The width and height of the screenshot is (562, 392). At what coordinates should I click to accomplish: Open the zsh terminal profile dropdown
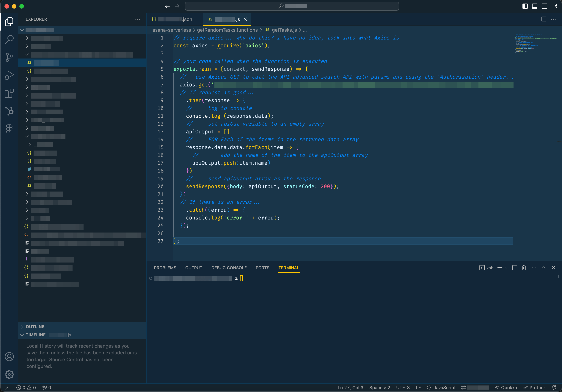(x=506, y=268)
